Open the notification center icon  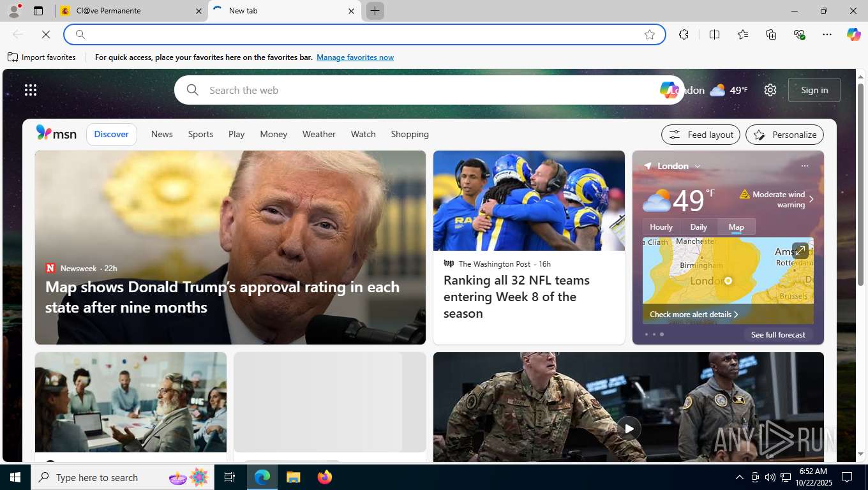[x=848, y=477]
